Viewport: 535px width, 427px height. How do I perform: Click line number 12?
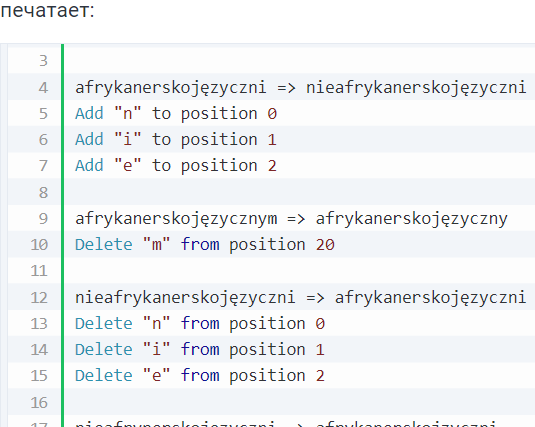39,298
